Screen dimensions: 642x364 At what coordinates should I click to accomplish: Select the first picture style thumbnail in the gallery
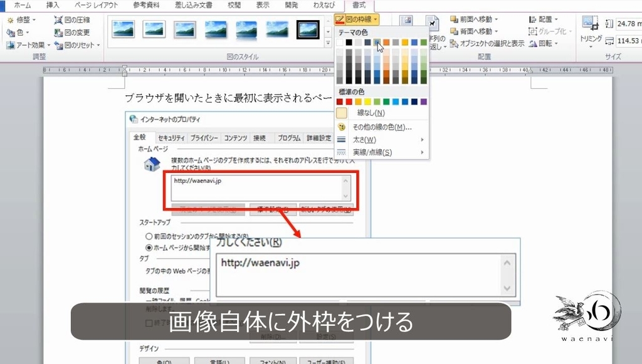click(123, 29)
